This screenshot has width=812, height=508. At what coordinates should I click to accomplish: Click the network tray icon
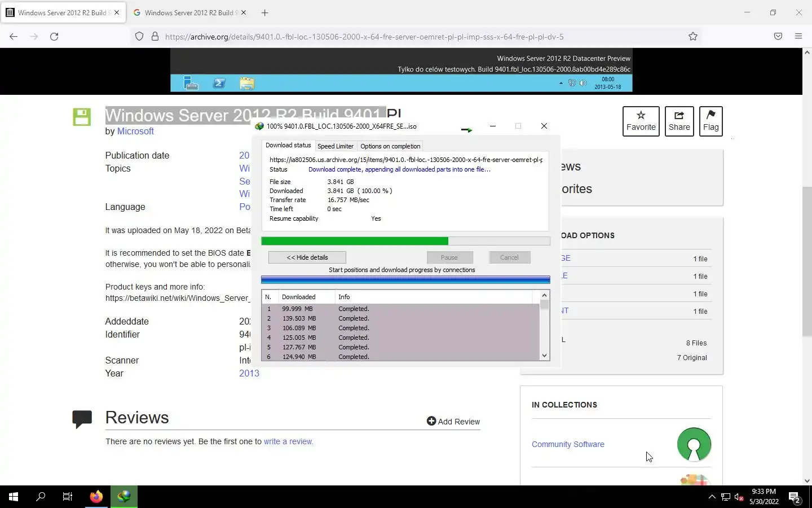point(726,497)
